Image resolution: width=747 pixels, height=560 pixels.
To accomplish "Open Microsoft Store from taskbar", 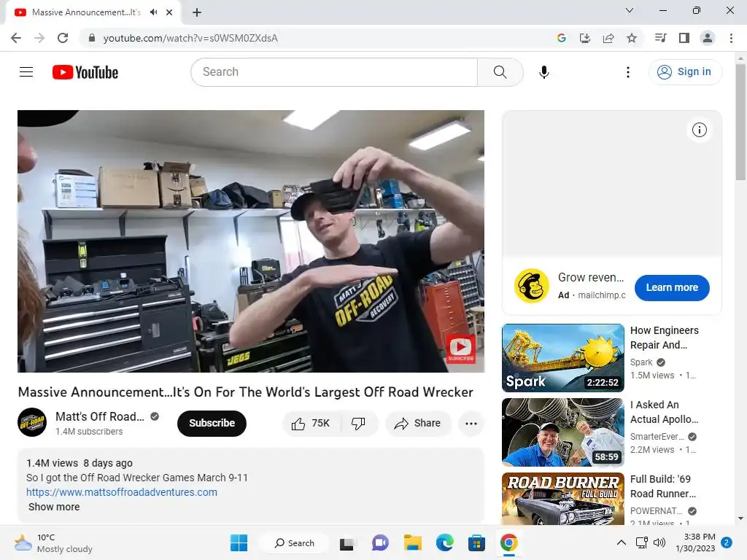I will tap(476, 543).
